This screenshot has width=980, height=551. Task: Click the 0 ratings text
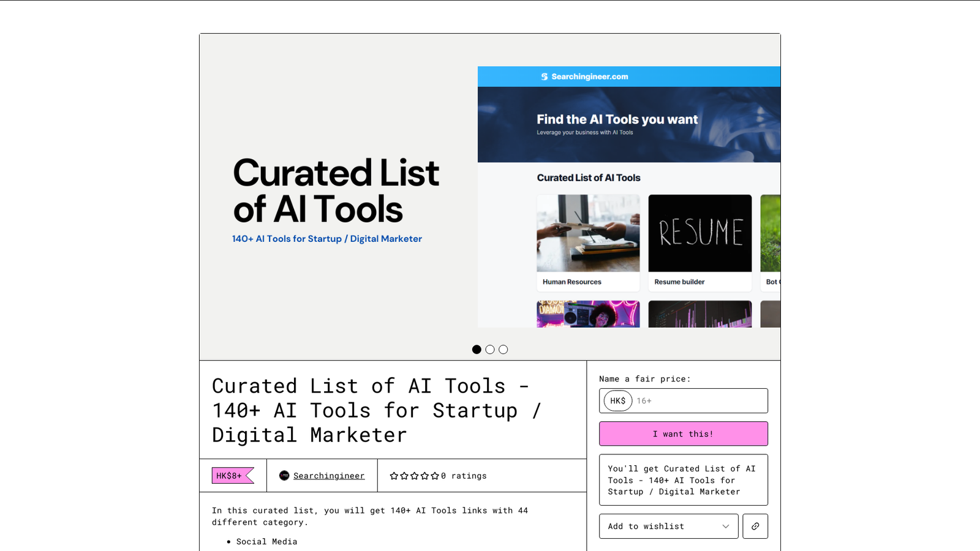464,476
